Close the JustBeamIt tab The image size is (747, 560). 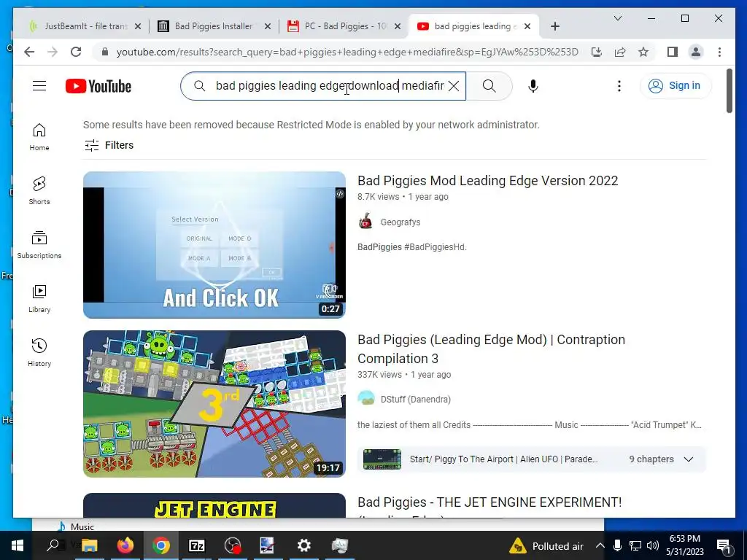coord(138,26)
